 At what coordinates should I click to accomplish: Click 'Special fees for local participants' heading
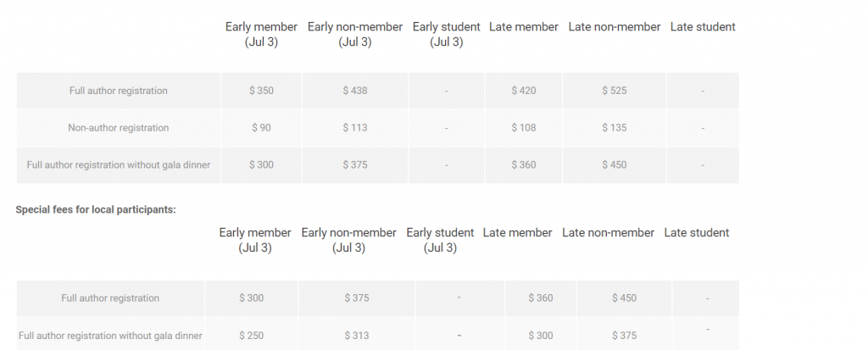point(96,209)
